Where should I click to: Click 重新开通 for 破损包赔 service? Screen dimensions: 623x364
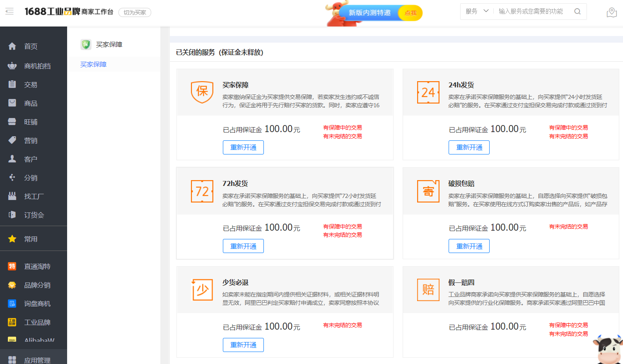click(x=469, y=246)
